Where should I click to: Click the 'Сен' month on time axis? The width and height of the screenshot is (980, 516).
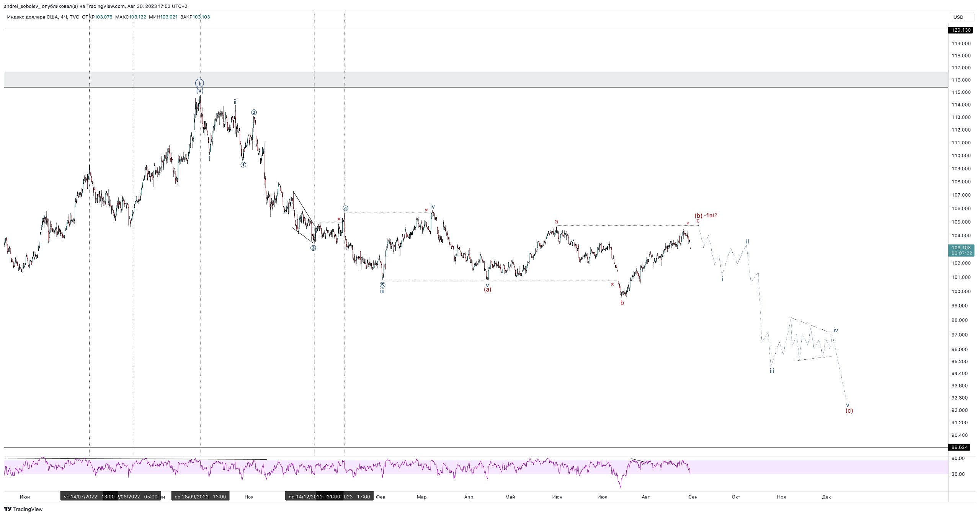(693, 497)
